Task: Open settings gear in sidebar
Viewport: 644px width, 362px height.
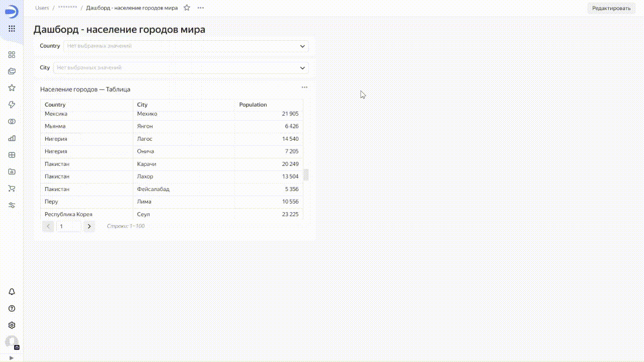Action: [12, 325]
